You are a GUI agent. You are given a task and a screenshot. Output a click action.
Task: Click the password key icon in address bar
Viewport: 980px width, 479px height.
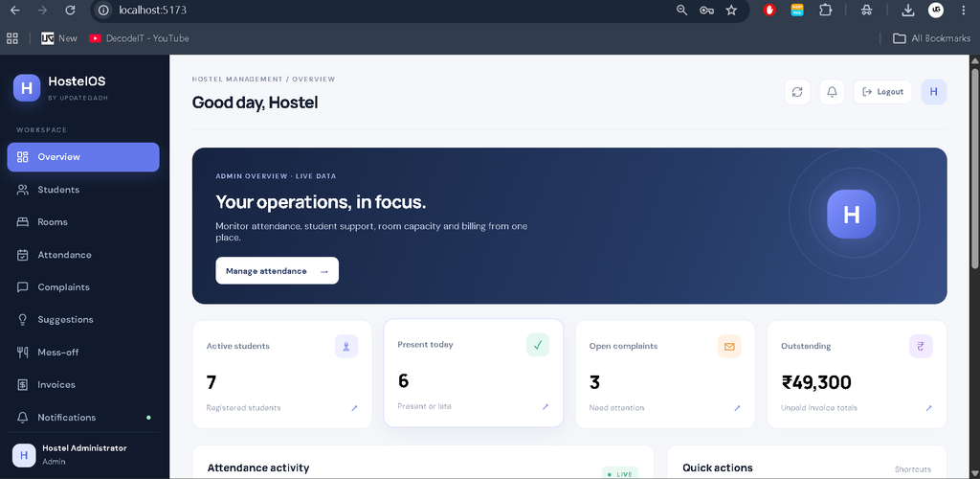click(x=707, y=10)
